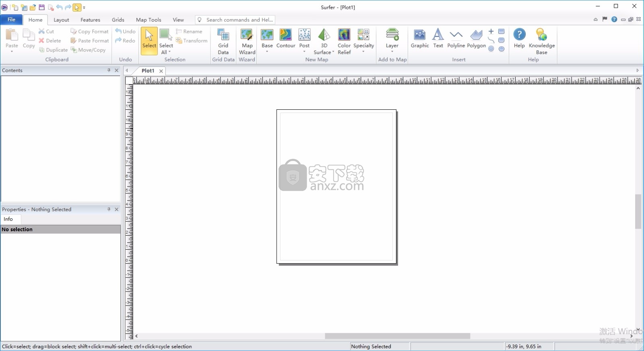Click the vertical scrollbar thumb
This screenshot has width=644, height=351.
click(638, 211)
